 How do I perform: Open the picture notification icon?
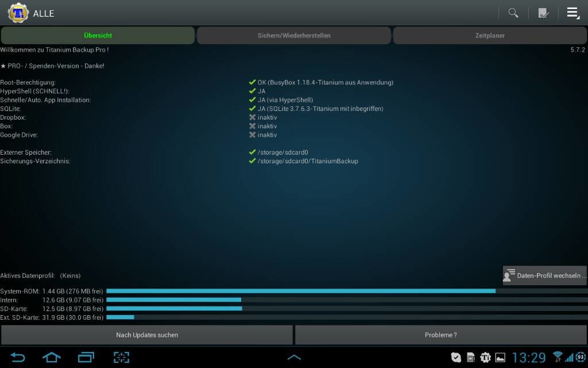tap(500, 358)
